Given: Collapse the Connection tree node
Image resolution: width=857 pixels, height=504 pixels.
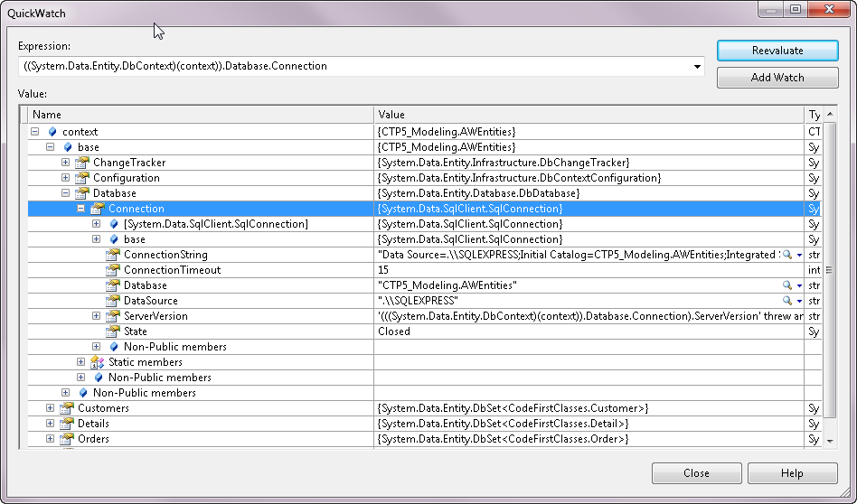Looking at the screenshot, I should 81,209.
